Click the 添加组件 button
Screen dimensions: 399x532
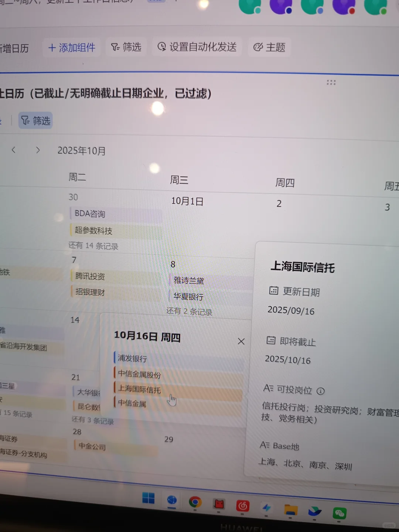pos(72,48)
